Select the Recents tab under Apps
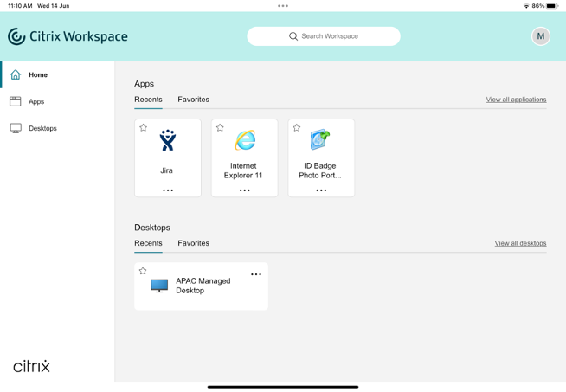 coord(148,100)
